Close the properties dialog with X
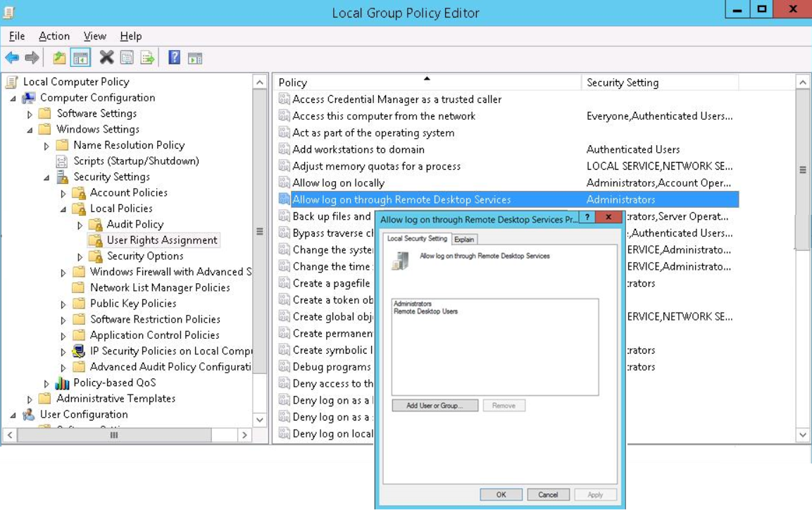Viewport: 812px width, 510px height. pyautogui.click(x=608, y=217)
